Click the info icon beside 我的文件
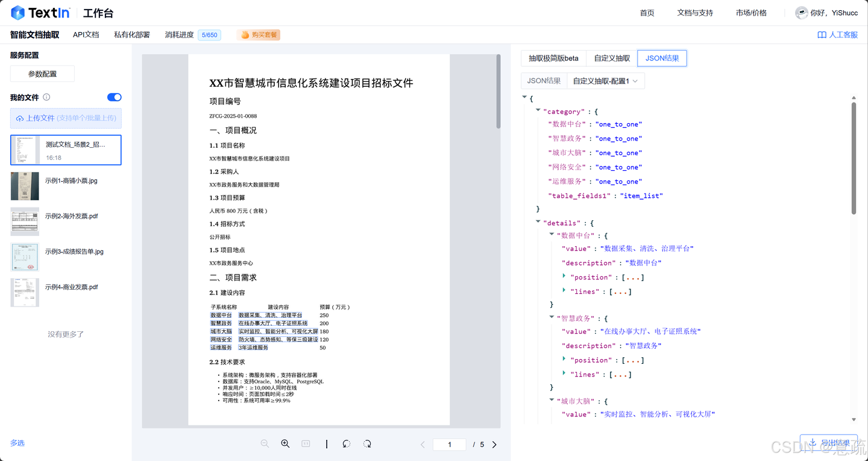The width and height of the screenshot is (868, 461). [46, 97]
